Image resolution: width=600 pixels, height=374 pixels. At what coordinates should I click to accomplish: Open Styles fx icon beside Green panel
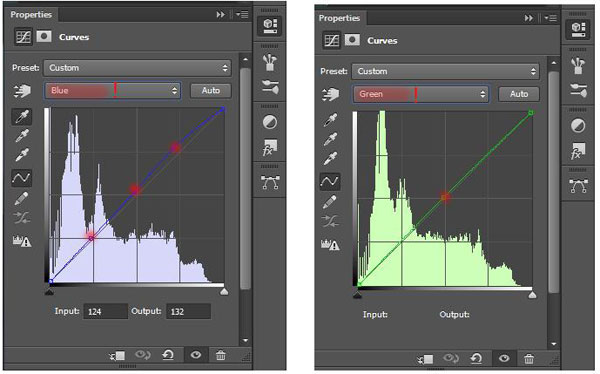[x=578, y=151]
